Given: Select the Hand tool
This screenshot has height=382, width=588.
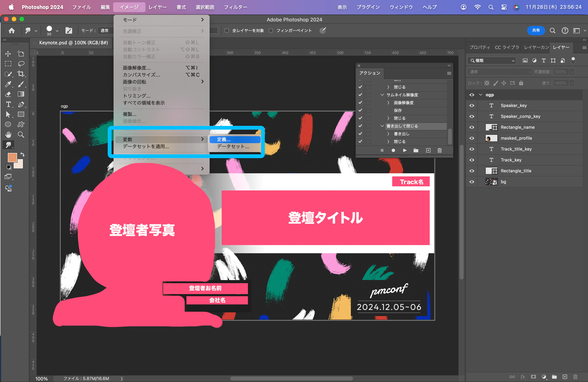Looking at the screenshot, I should pos(8,134).
